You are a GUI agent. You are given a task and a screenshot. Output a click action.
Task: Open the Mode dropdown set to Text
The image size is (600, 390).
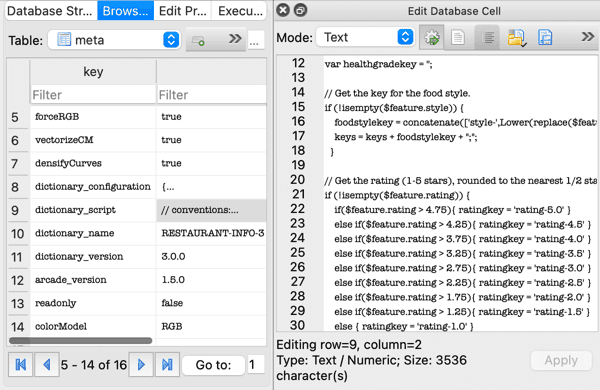coord(365,37)
